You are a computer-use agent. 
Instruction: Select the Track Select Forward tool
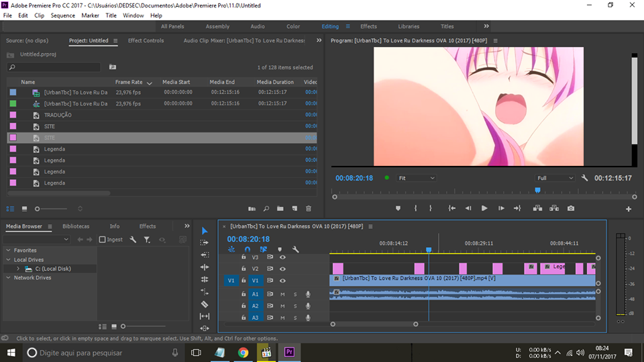(205, 242)
